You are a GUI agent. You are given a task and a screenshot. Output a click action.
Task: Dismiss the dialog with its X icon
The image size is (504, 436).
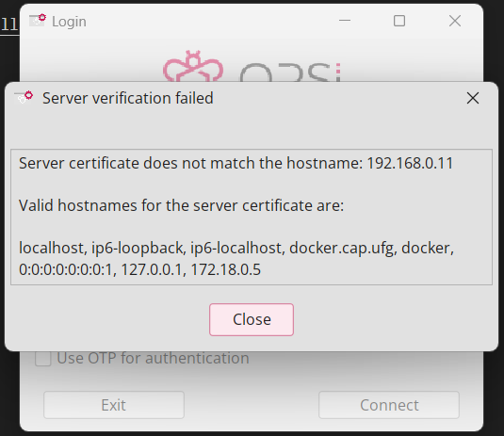coord(473,98)
